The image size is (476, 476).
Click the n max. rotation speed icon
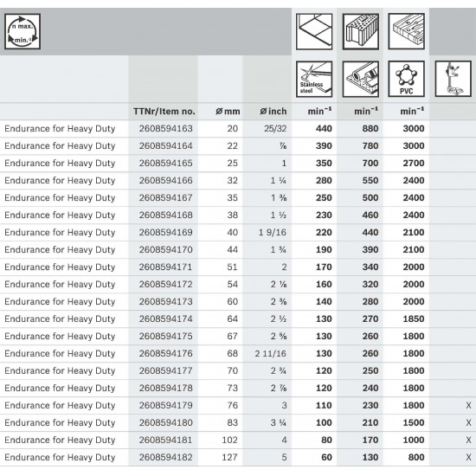coord(23,31)
